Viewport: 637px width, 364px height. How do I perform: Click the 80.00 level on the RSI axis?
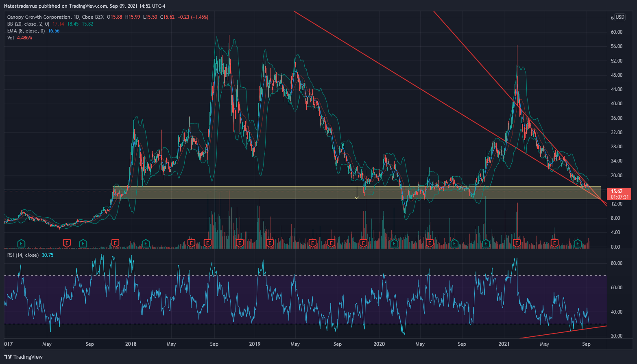617,263
